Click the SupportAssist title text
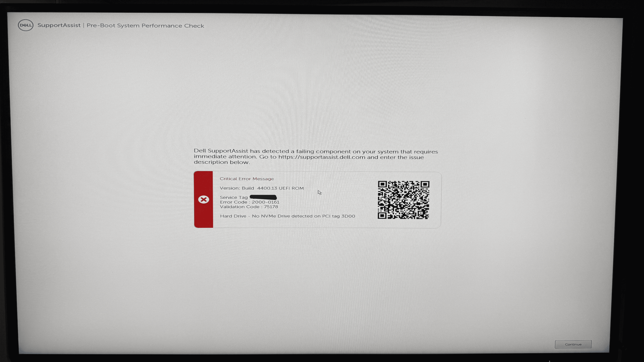644x362 pixels. coord(59,25)
